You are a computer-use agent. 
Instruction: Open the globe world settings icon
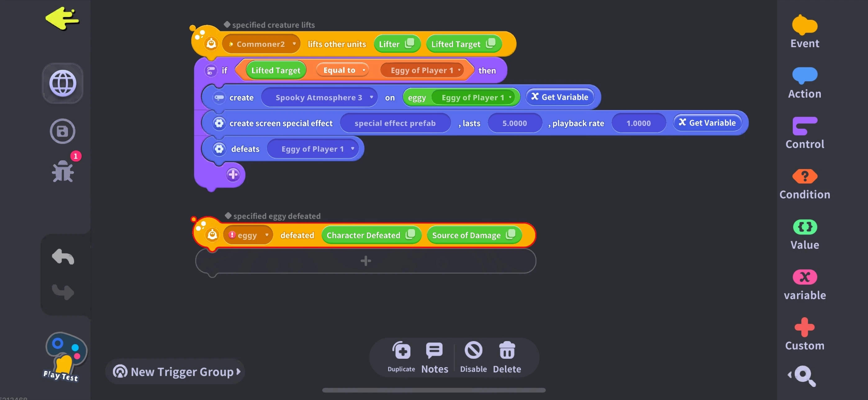coord(63,83)
